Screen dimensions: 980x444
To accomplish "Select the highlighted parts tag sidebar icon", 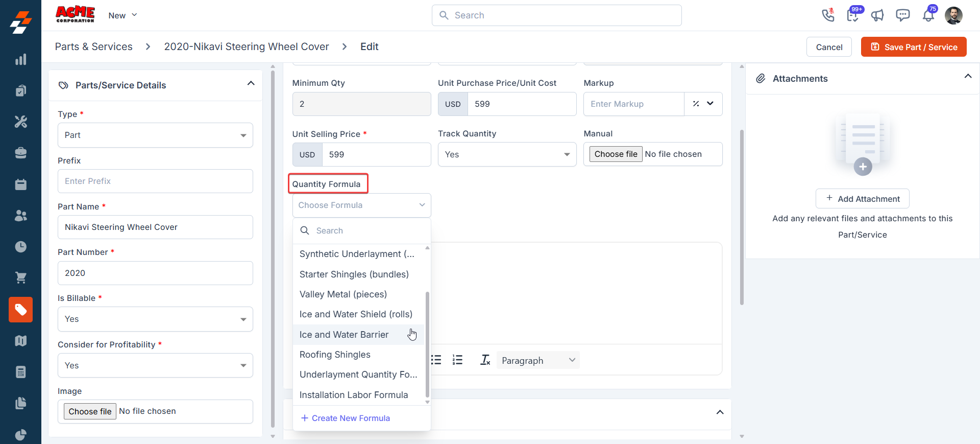I will 20,310.
